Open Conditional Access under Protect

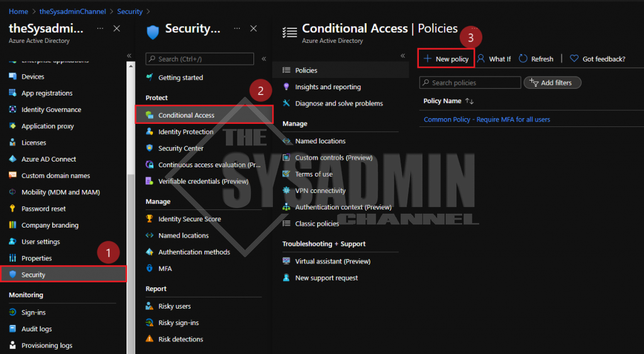[204, 115]
